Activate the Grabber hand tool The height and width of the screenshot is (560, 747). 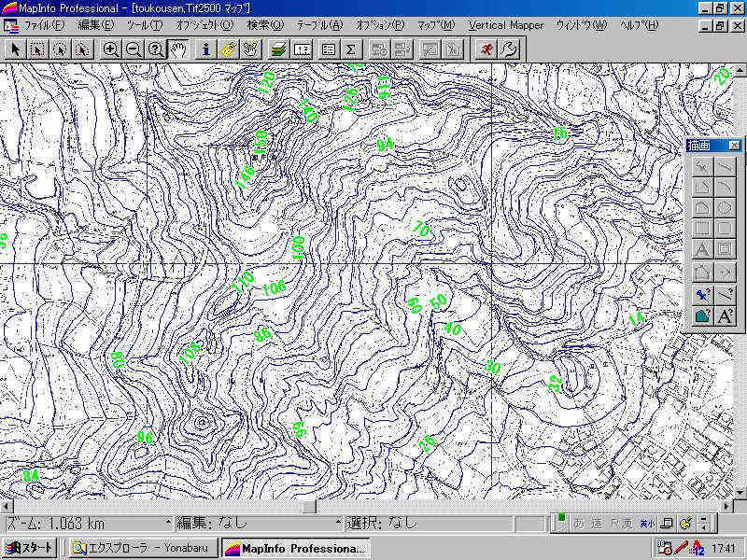tap(178, 49)
